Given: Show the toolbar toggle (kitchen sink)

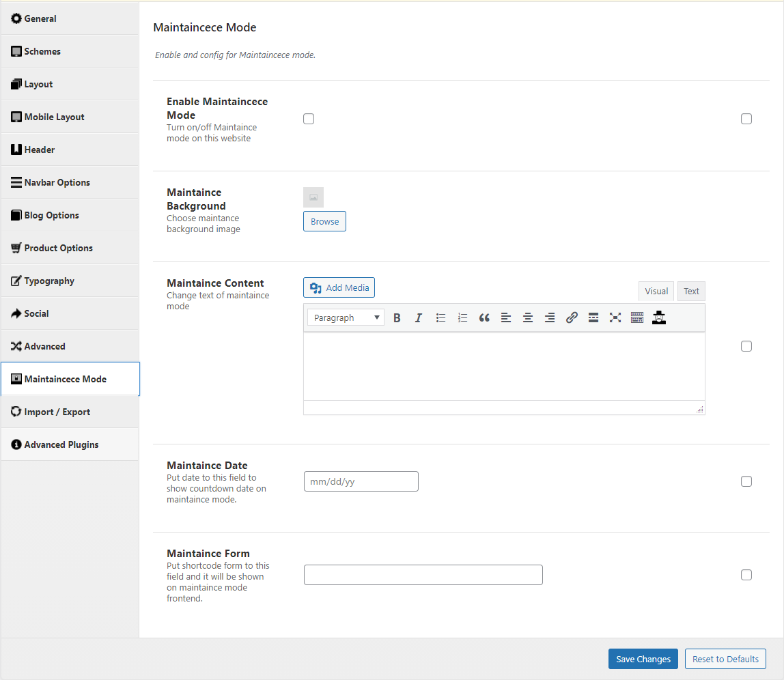Looking at the screenshot, I should pyautogui.click(x=637, y=317).
